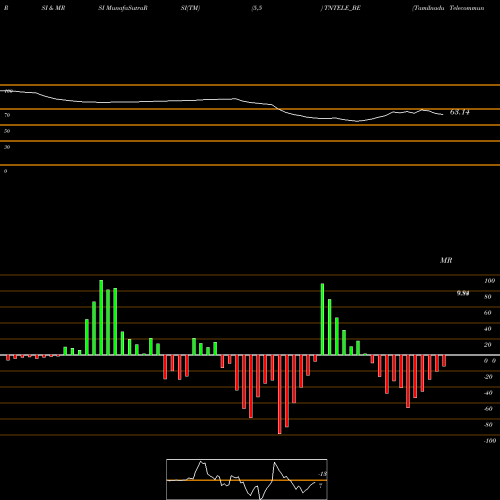
Task: Click the -40 label on MR scale
Action: click(x=488, y=393)
